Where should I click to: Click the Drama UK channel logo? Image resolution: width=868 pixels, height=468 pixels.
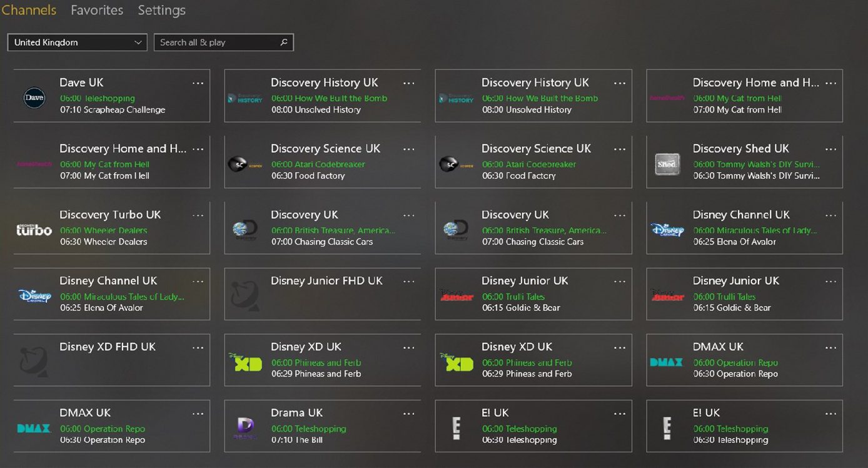[x=245, y=429]
